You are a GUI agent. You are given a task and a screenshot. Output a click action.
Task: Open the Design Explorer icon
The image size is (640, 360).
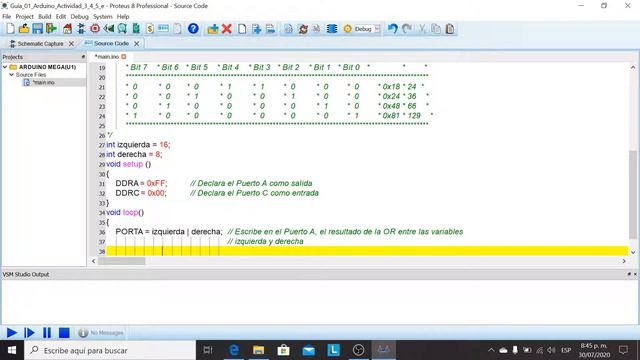click(136, 29)
